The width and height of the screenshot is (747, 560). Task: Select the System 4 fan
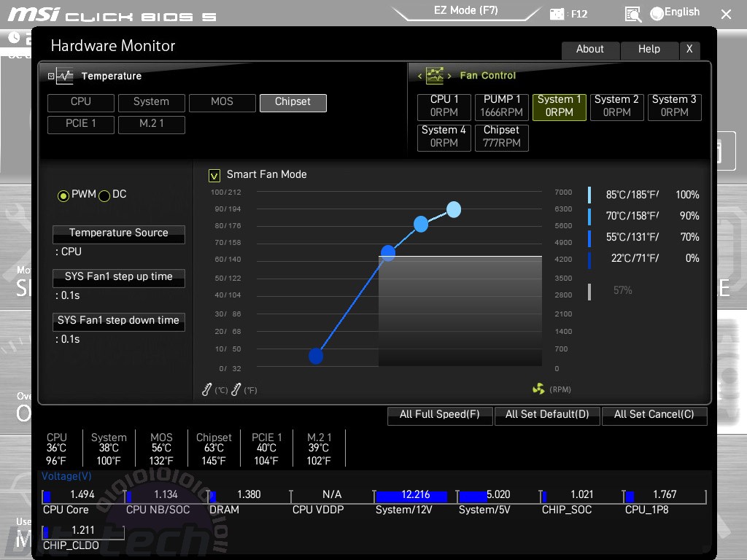click(444, 137)
